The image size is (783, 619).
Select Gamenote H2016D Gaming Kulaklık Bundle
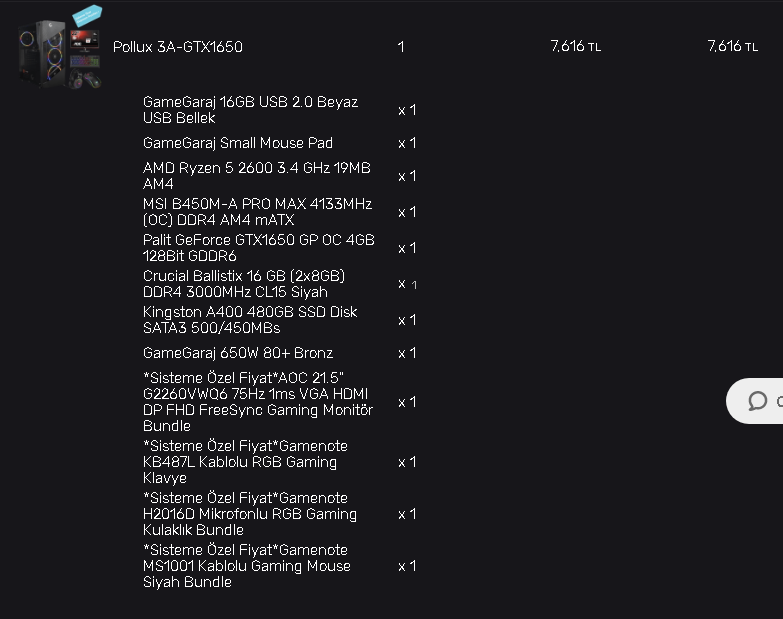tap(250, 514)
